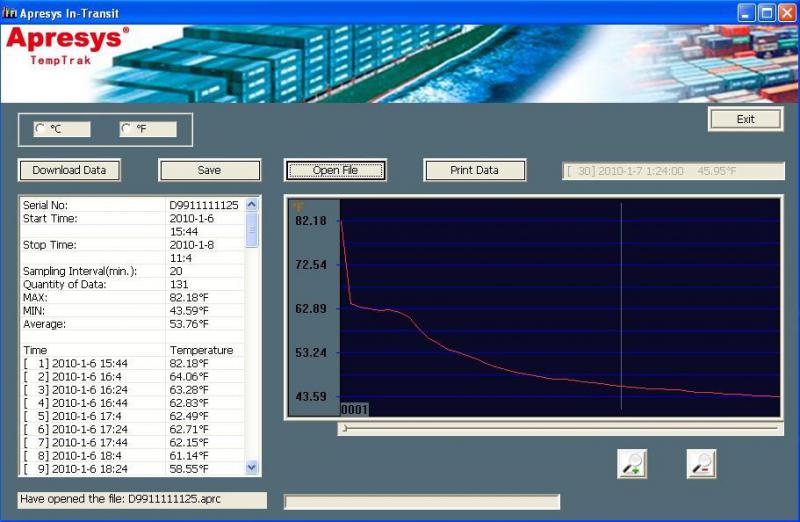Click the 62.89 label on chart axis
Image resolution: width=800 pixels, height=522 pixels.
pos(311,309)
